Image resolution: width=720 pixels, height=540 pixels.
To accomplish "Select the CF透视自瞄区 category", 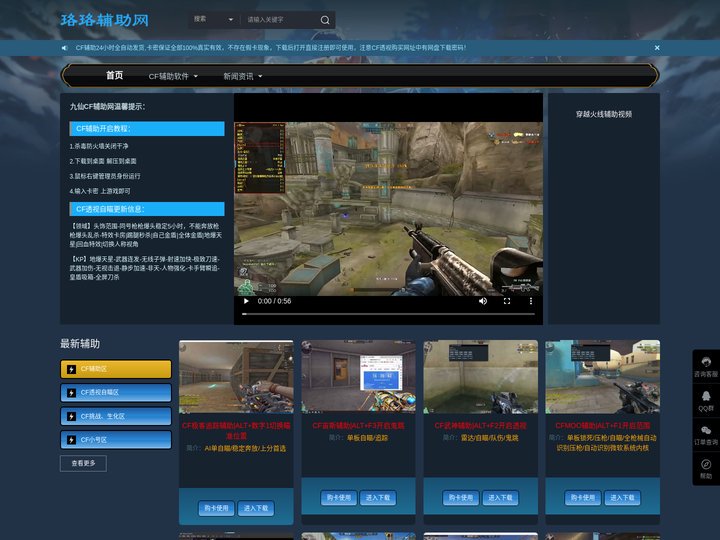I will coord(116,393).
